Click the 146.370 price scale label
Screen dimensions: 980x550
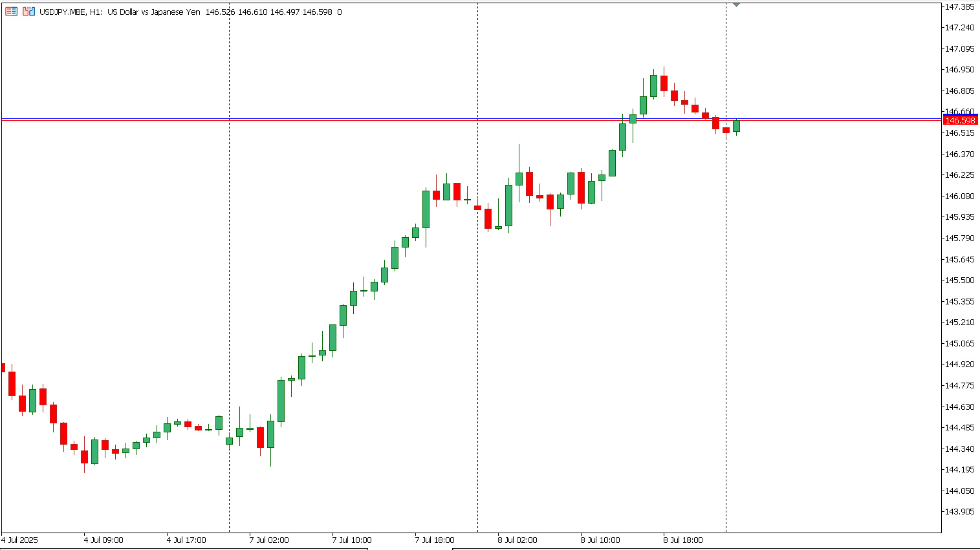pos(960,154)
